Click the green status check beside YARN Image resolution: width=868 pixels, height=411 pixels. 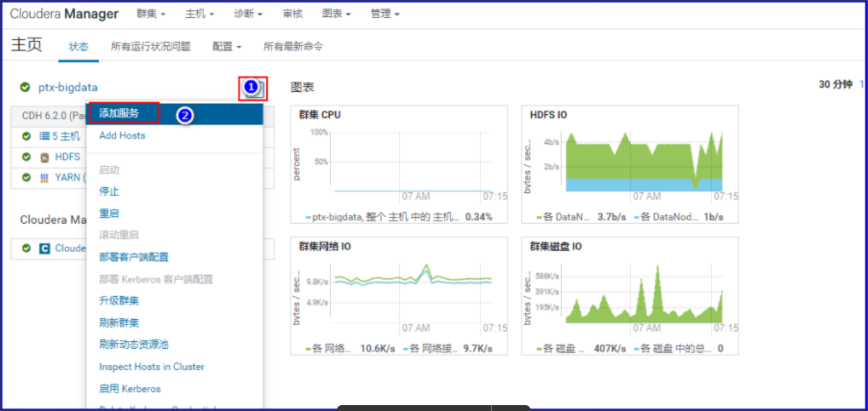(26, 178)
